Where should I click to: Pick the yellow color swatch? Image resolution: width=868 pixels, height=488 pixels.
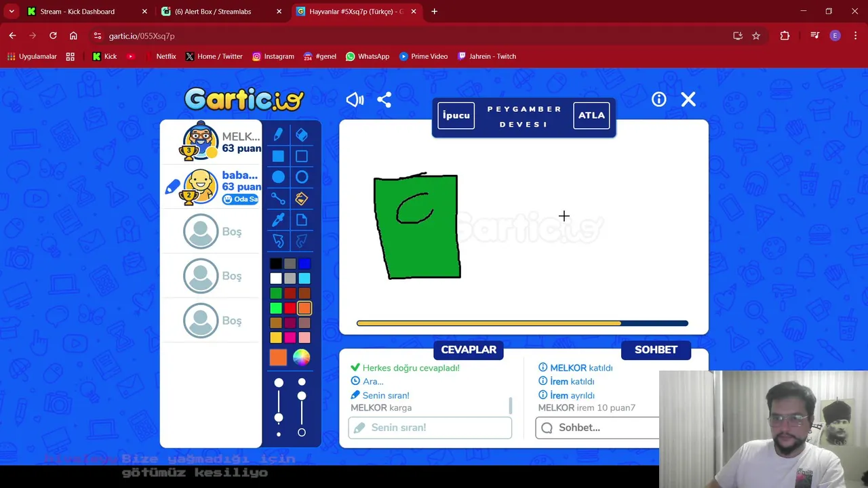pos(275,338)
